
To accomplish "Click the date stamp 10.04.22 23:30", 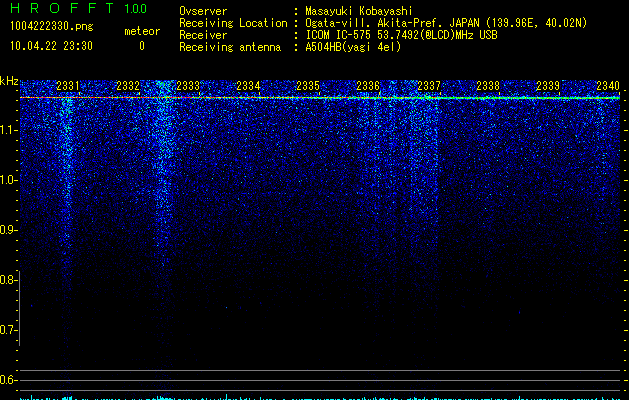I will click(x=51, y=46).
